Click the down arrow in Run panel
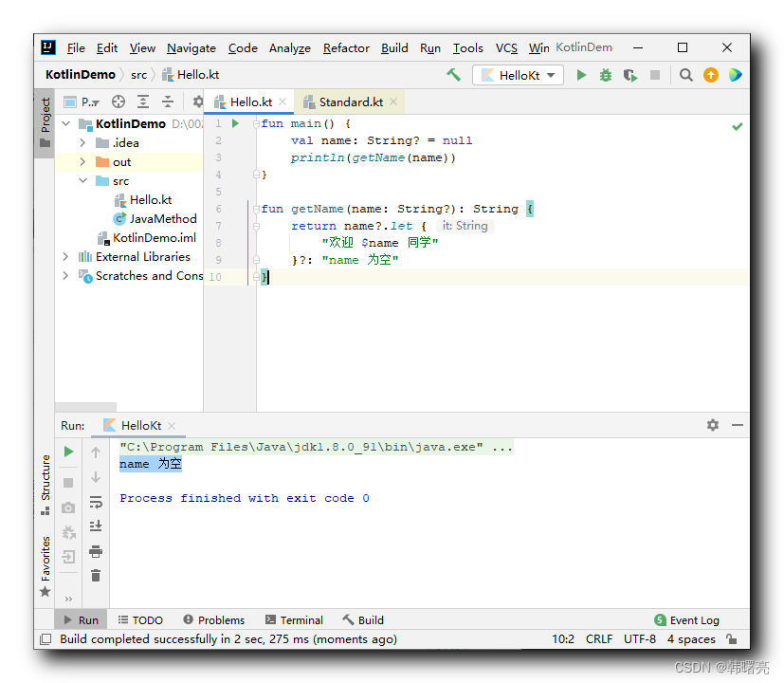This screenshot has width=784, height=683. [x=96, y=477]
